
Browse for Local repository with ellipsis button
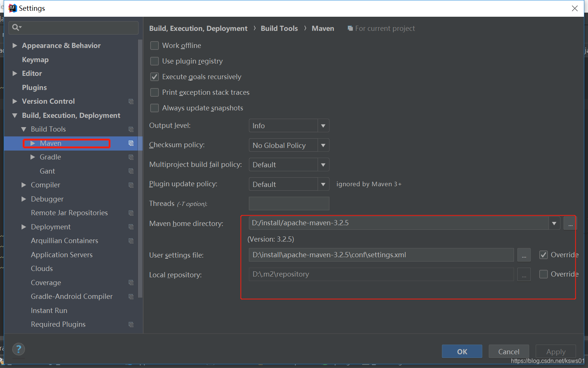tap(524, 275)
